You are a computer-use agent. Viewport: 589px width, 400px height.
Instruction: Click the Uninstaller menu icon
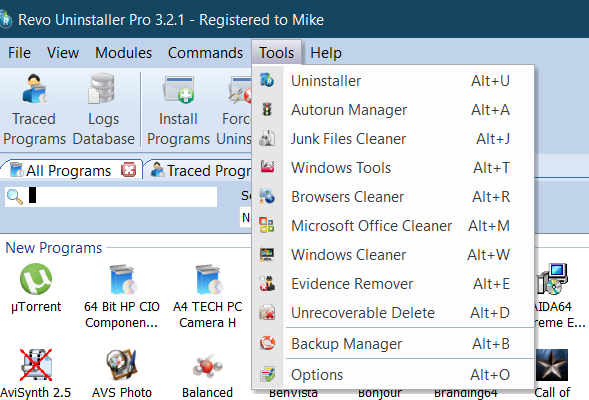click(267, 80)
